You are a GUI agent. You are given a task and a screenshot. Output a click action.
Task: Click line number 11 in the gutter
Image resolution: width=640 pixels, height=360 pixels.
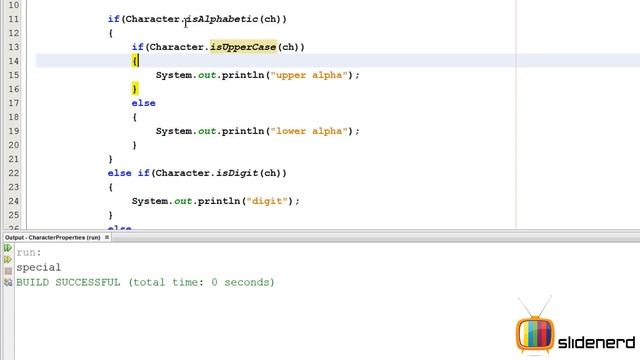[13, 19]
